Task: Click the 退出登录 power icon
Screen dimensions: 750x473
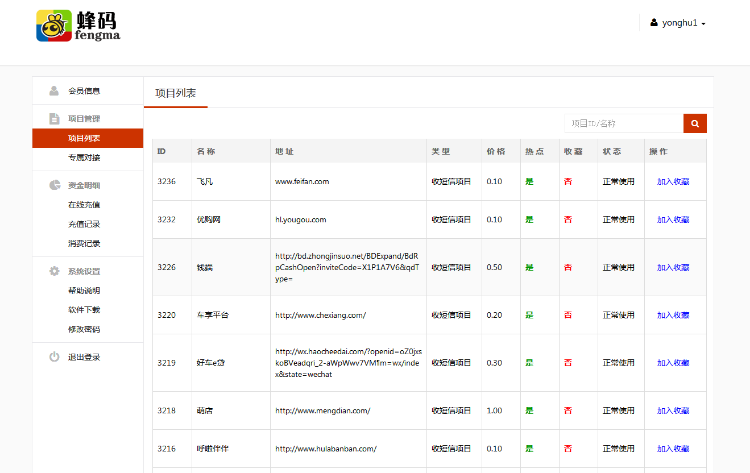Action: click(55, 357)
